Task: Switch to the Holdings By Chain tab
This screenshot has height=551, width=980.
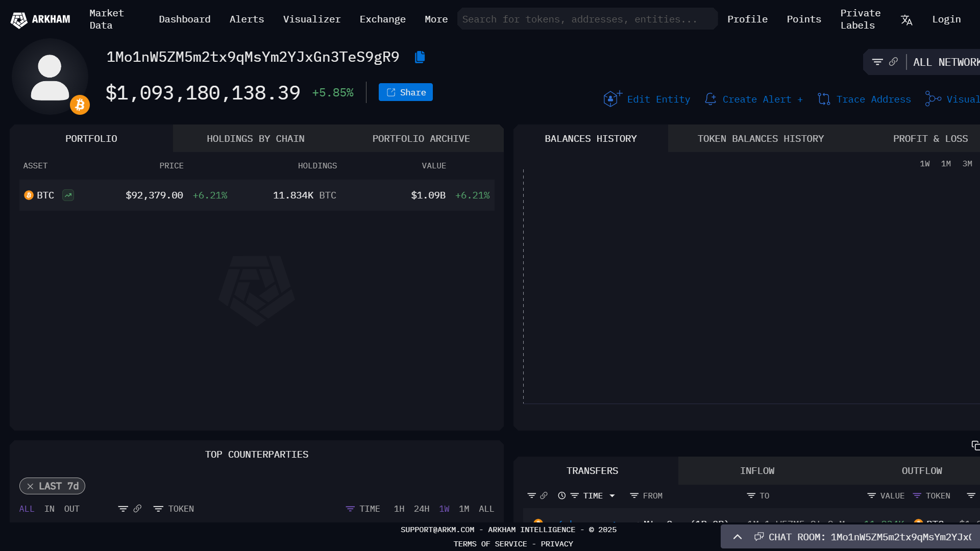Action: click(256, 139)
